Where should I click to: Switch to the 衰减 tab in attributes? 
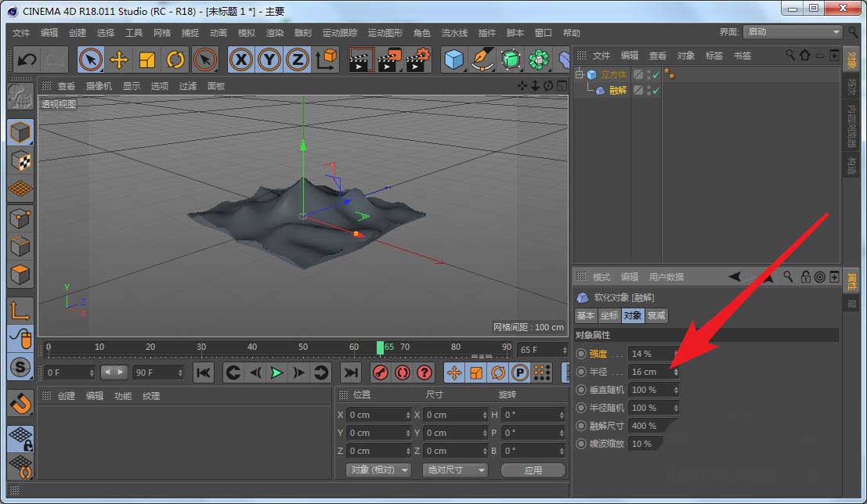pyautogui.click(x=656, y=315)
